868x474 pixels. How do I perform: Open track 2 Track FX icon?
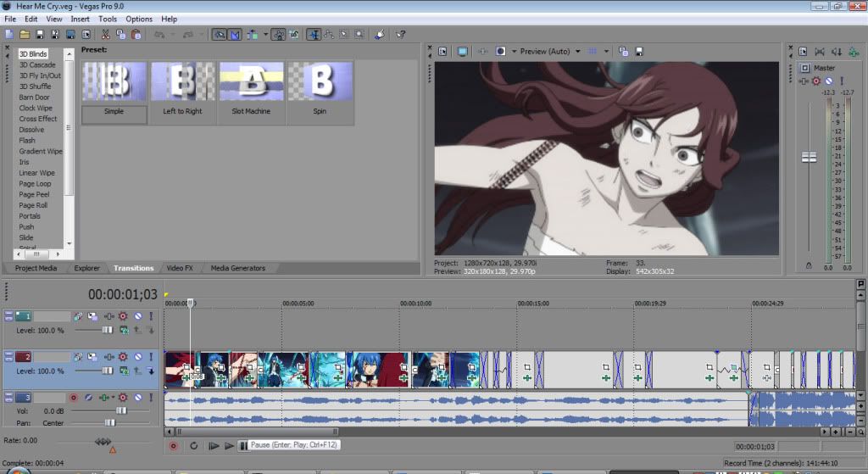pyautogui.click(x=122, y=357)
